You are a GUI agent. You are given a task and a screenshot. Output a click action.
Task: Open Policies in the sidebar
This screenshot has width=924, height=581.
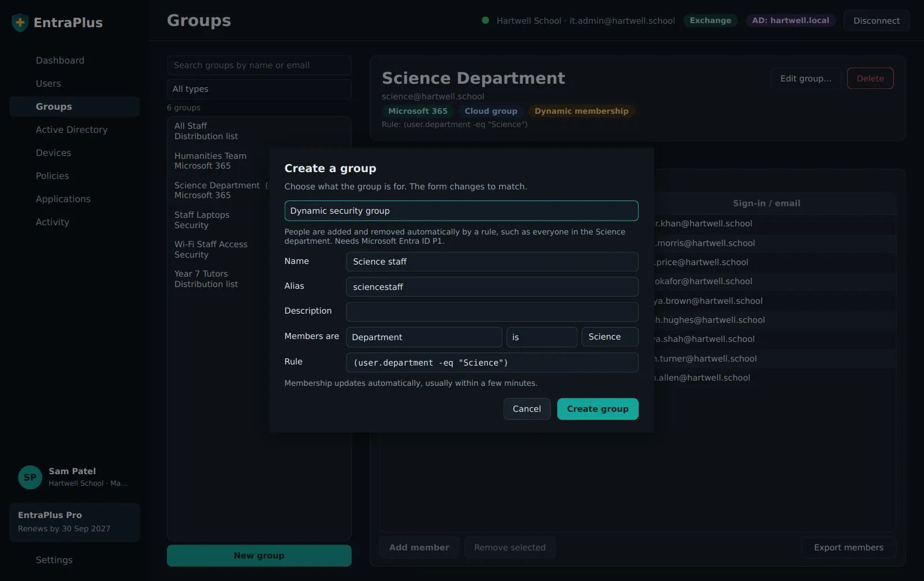point(74,176)
